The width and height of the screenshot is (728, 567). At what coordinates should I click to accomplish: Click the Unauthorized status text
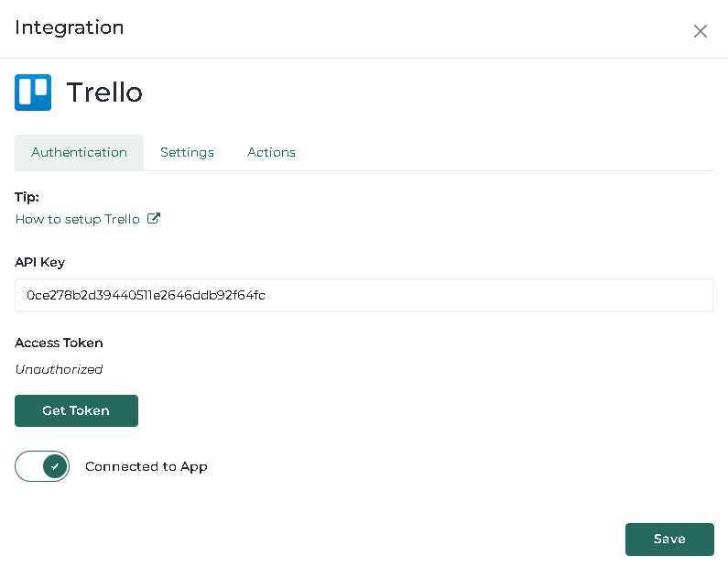coord(59,370)
